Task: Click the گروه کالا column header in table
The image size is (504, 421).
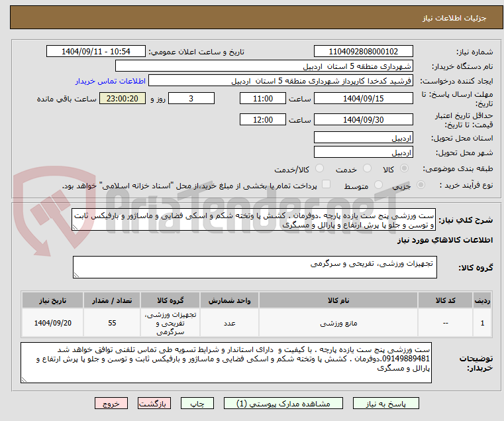Action: coord(170,300)
